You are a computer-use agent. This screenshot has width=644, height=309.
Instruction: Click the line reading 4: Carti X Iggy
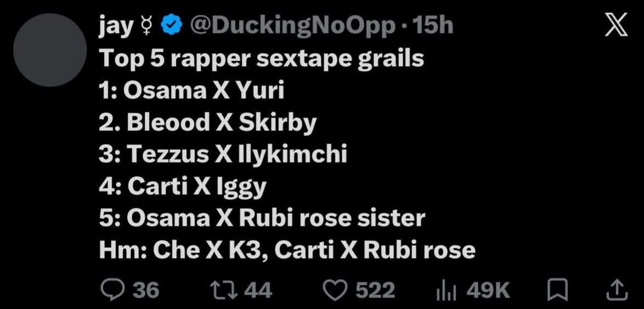(x=182, y=187)
